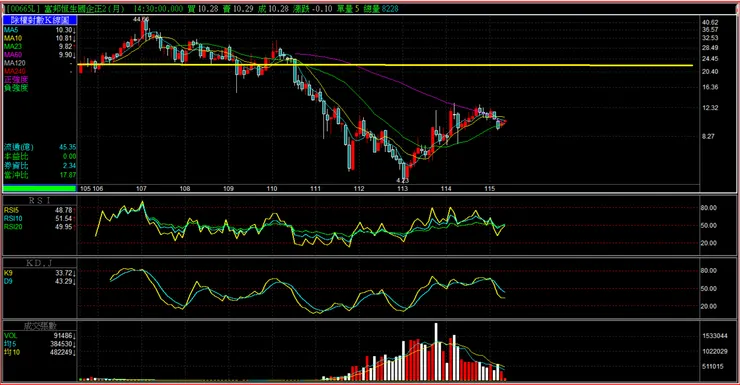The width and height of the screenshot is (740, 385).
Task: Select the MA120 legend label
Action: point(15,63)
